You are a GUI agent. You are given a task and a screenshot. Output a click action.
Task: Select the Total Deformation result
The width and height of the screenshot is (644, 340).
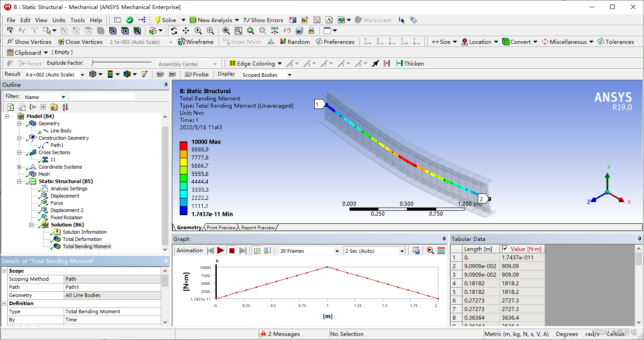[x=82, y=239]
